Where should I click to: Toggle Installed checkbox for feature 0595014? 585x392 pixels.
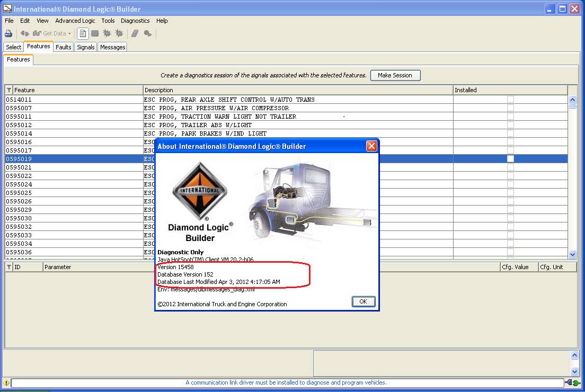pyautogui.click(x=510, y=133)
